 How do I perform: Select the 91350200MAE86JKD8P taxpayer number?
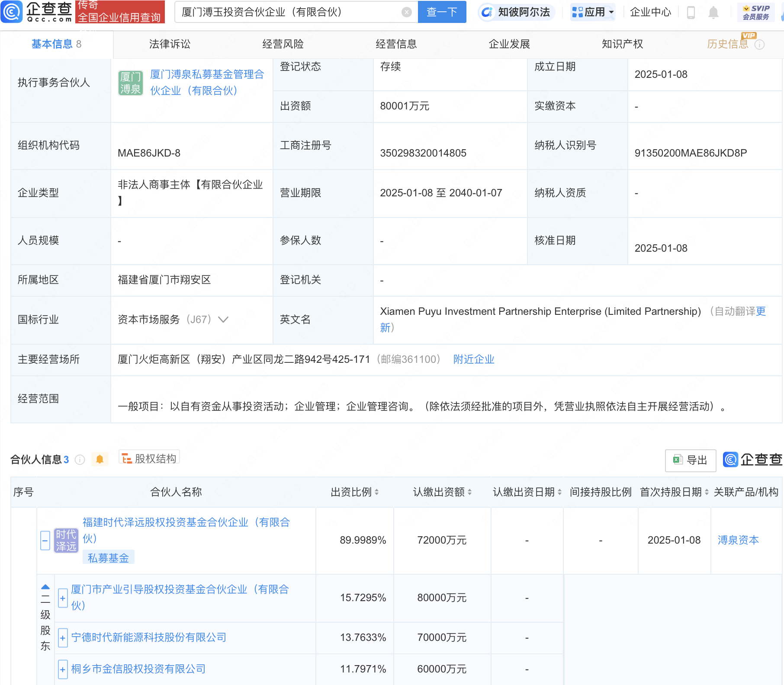691,153
